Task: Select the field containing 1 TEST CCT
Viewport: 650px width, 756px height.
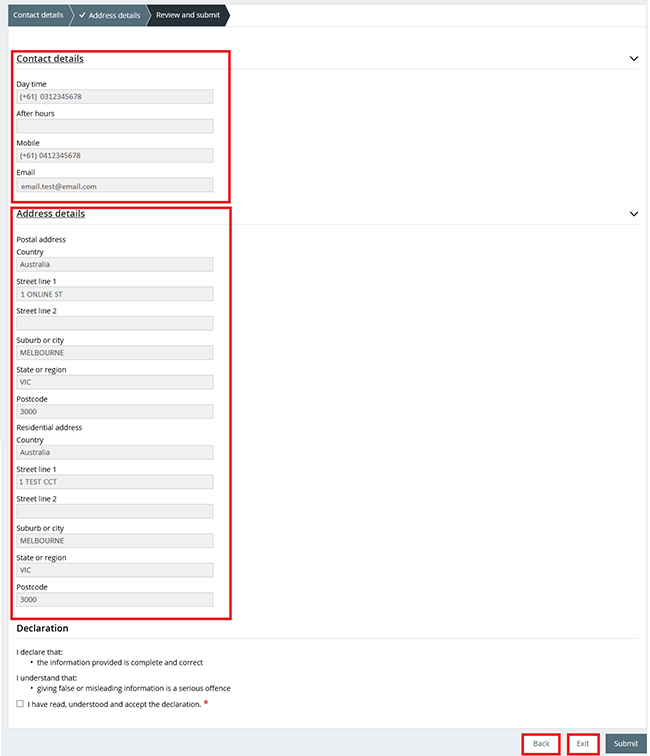Action: tap(114, 482)
